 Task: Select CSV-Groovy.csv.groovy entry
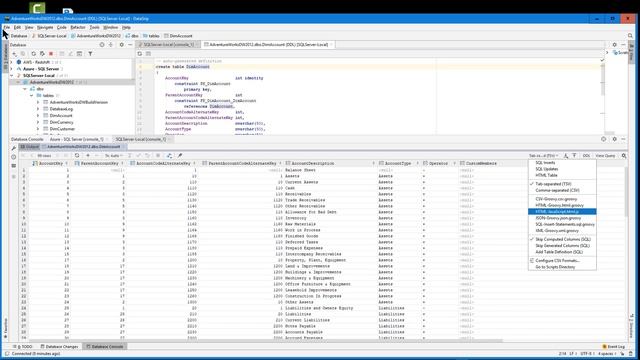(x=562, y=199)
